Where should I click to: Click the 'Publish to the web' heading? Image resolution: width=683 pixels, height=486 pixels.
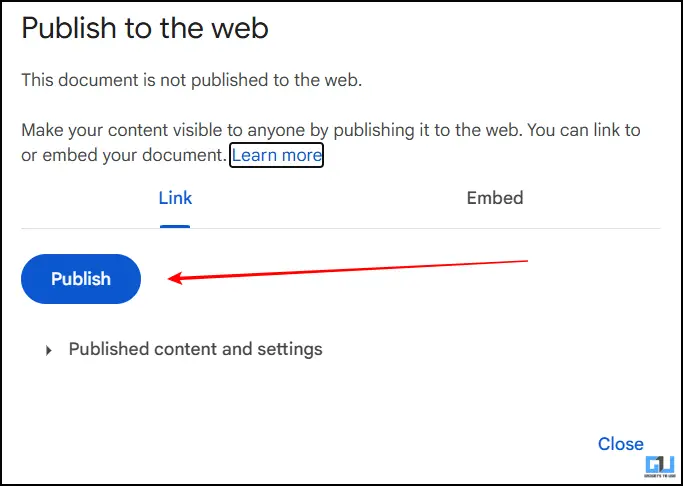point(145,29)
